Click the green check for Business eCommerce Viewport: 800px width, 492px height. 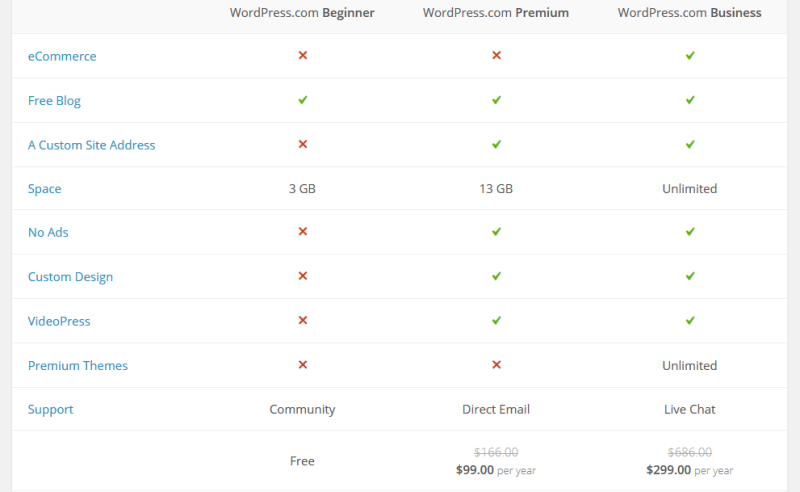690,56
